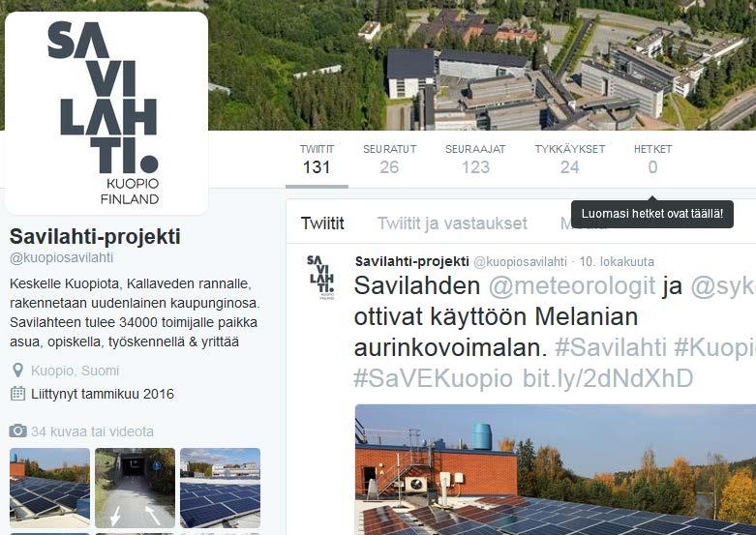The width and height of the screenshot is (756, 535).
Task: View Seuraajat followers count 123
Action: 475,160
